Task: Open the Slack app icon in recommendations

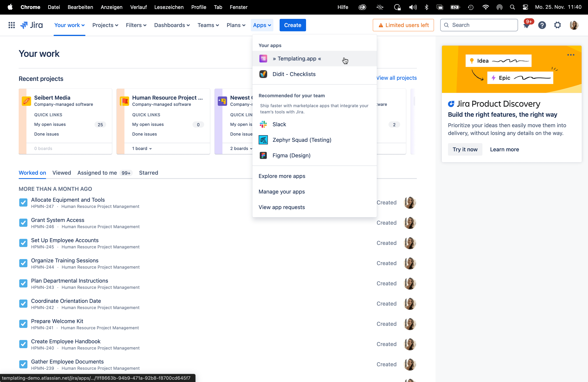Action: [x=263, y=124]
